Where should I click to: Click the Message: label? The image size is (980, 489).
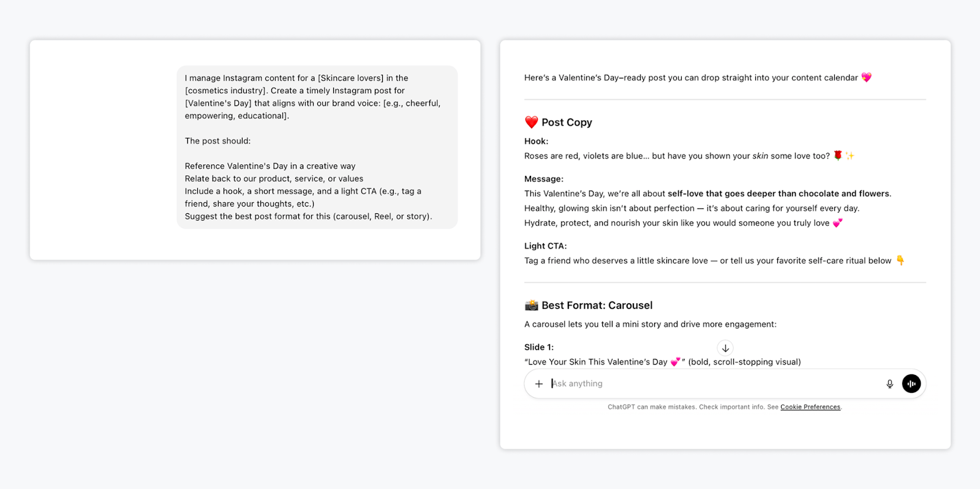pyautogui.click(x=544, y=179)
